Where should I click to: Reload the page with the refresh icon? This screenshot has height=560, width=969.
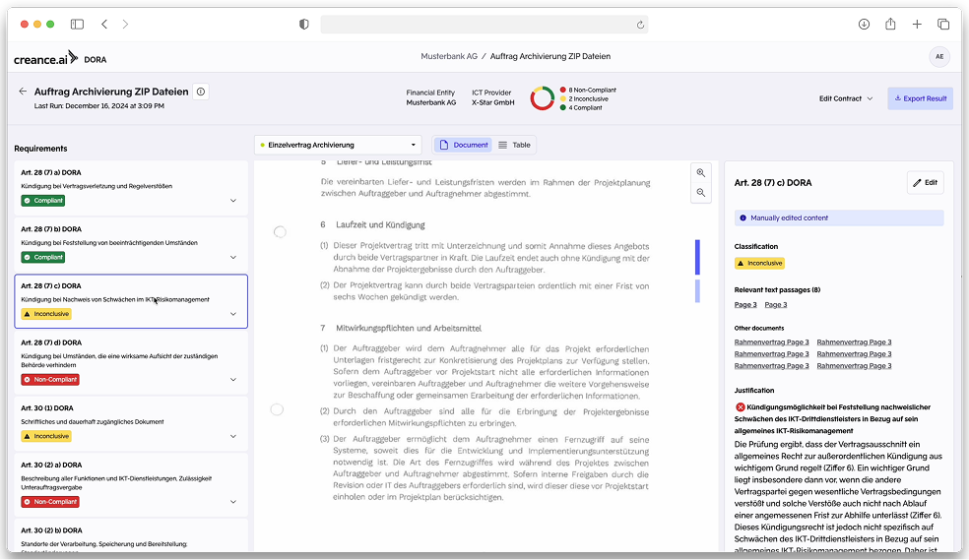click(640, 25)
